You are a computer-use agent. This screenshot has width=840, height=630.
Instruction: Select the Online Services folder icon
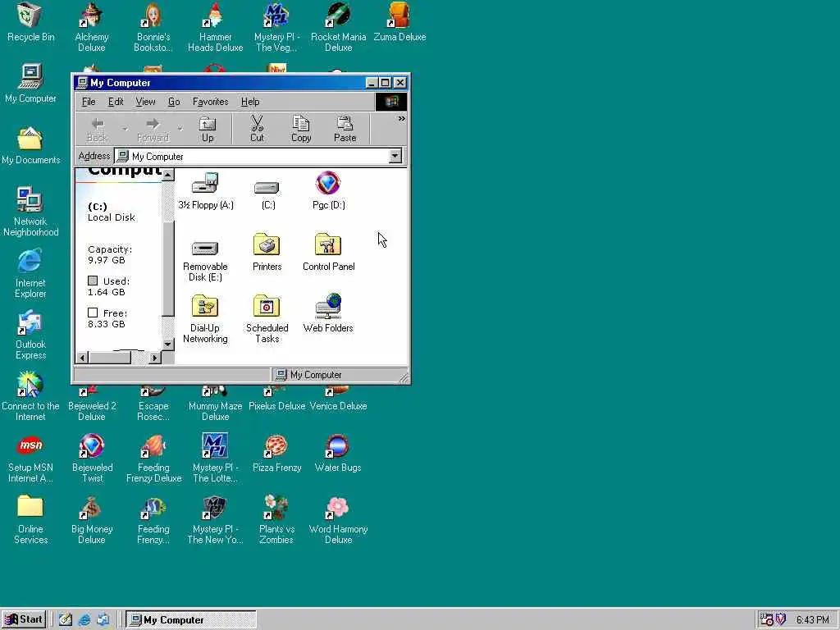click(x=30, y=519)
